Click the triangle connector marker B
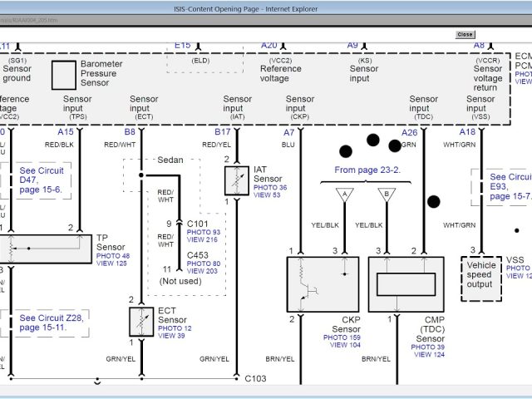This screenshot has height=399, width=532. tap(384, 195)
